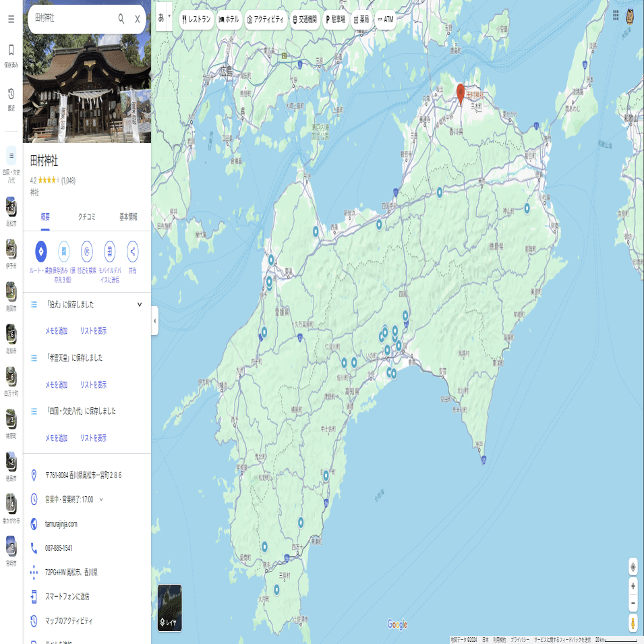Filter by レストラン chip
The height and width of the screenshot is (644, 644).
pyautogui.click(x=196, y=20)
